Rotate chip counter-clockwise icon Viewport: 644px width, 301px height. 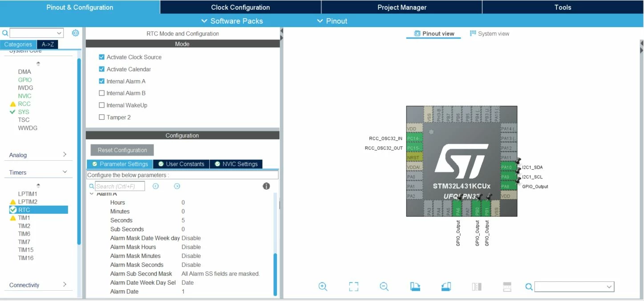point(446,287)
